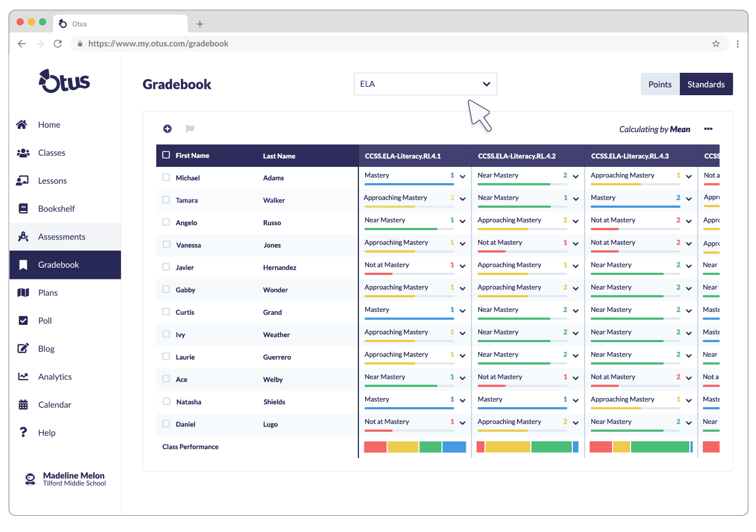Open the Gradebook options menu via ellipsis

[708, 129]
